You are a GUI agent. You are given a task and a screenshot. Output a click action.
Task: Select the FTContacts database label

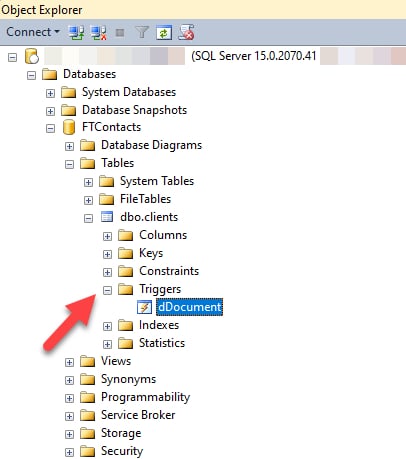[x=111, y=127]
